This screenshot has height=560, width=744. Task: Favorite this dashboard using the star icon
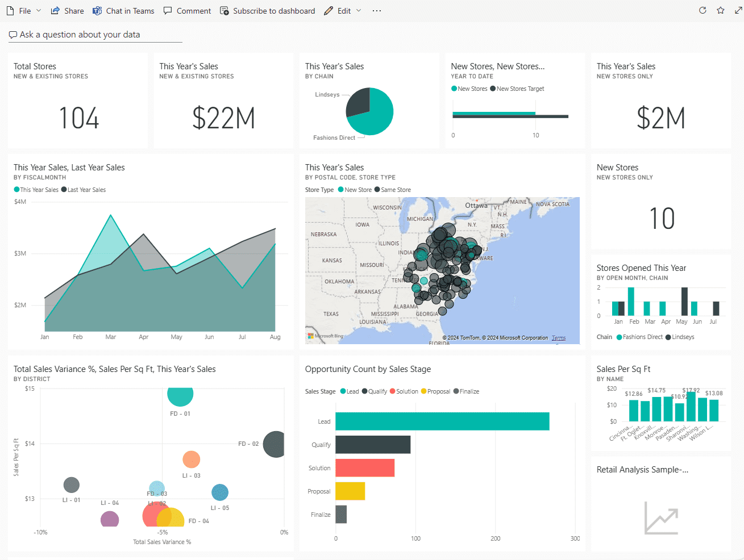click(x=720, y=10)
